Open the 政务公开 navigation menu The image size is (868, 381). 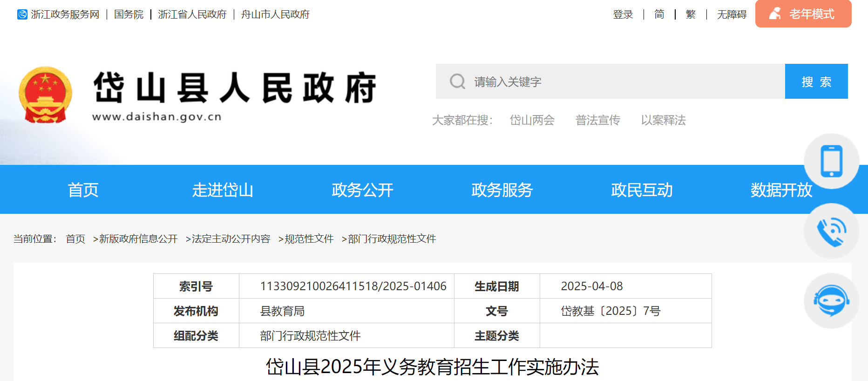point(362,190)
